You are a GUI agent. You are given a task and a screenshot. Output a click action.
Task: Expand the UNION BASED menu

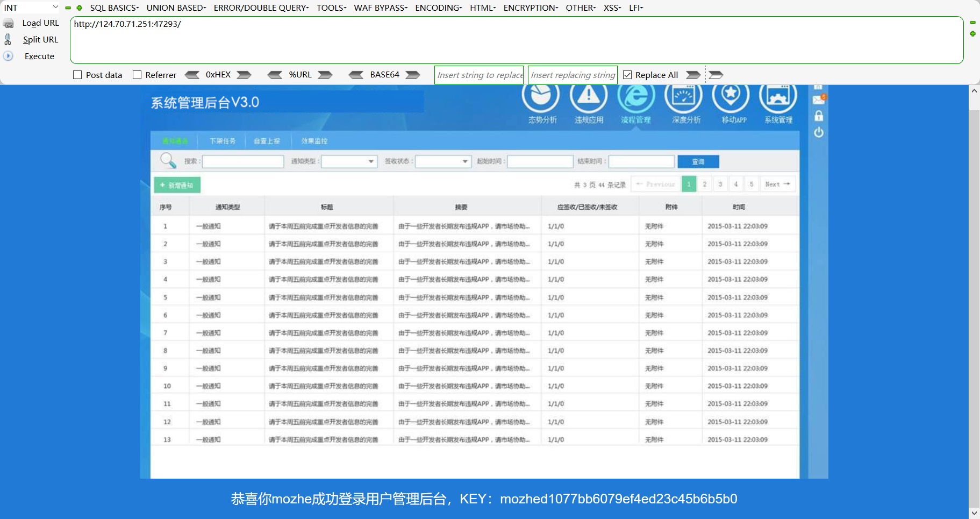coord(176,8)
